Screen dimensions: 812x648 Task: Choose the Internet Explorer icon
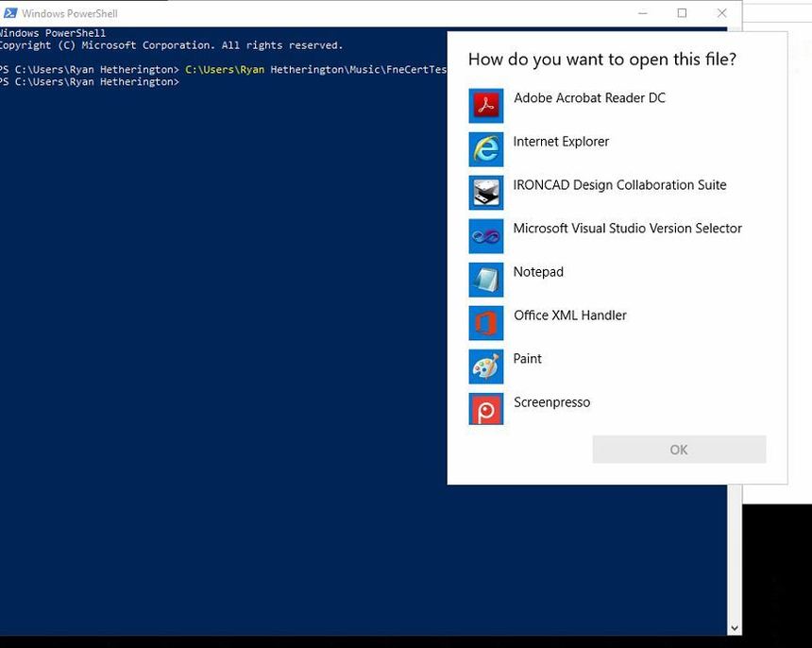(485, 149)
